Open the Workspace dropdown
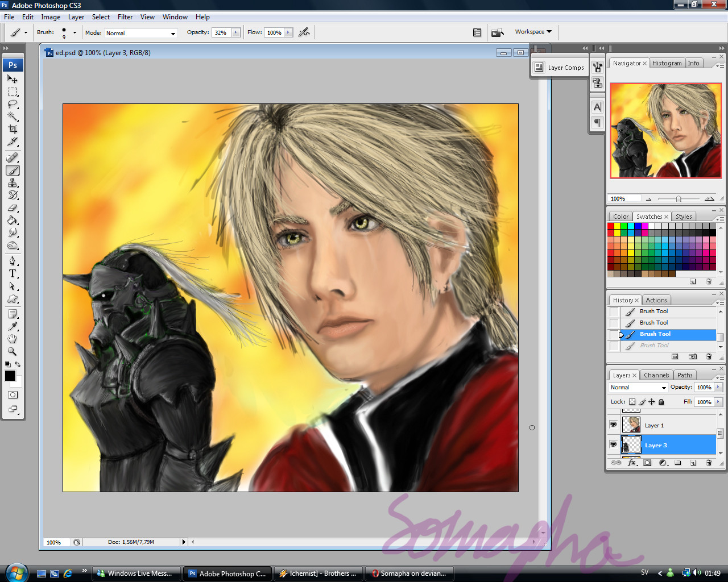The image size is (728, 582). pyautogui.click(x=533, y=32)
